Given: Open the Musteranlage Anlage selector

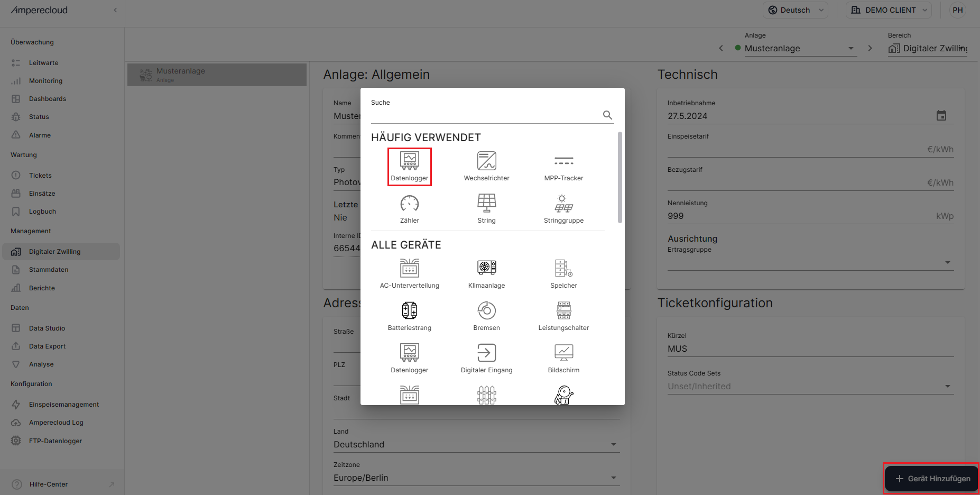Looking at the screenshot, I should point(796,48).
